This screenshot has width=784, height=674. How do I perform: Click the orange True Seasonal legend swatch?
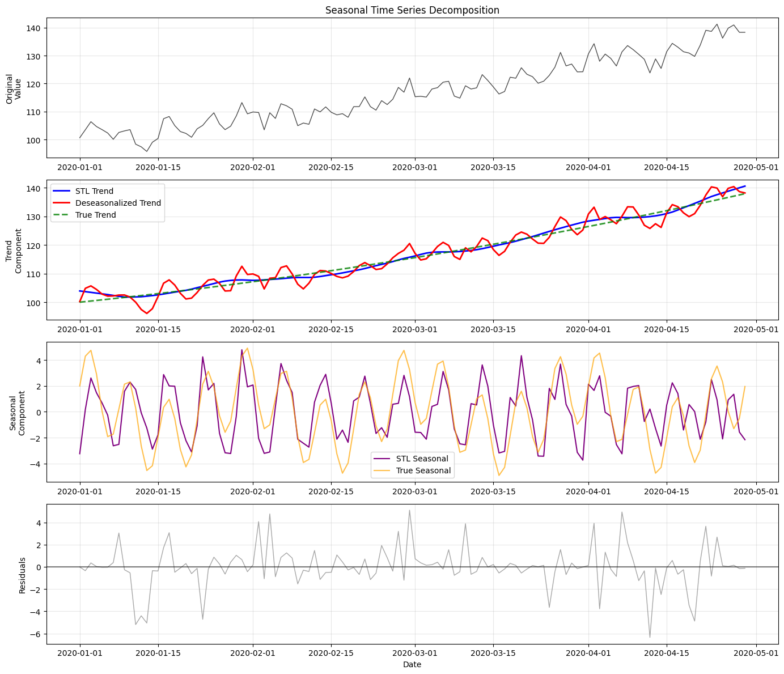383,470
